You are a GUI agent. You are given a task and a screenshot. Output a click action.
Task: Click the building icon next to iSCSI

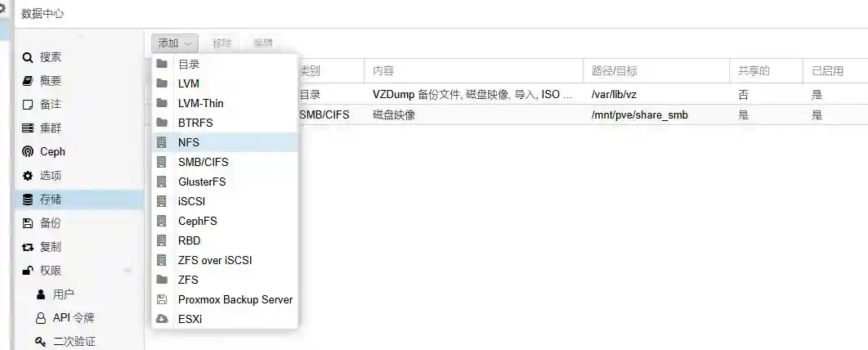point(162,202)
